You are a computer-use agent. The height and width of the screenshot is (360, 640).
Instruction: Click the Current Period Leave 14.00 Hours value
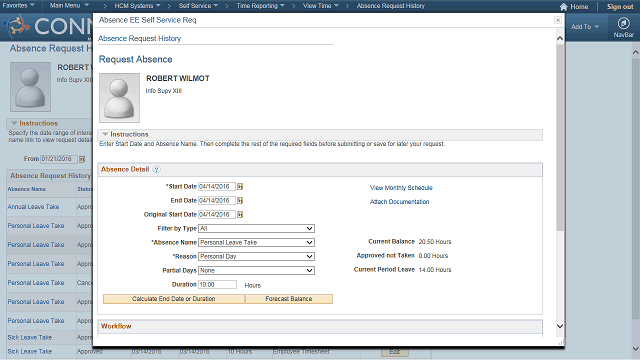click(x=435, y=270)
